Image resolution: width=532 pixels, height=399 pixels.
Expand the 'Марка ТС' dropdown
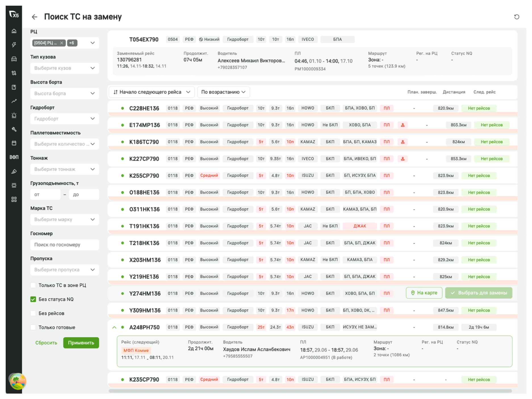pyautogui.click(x=64, y=219)
